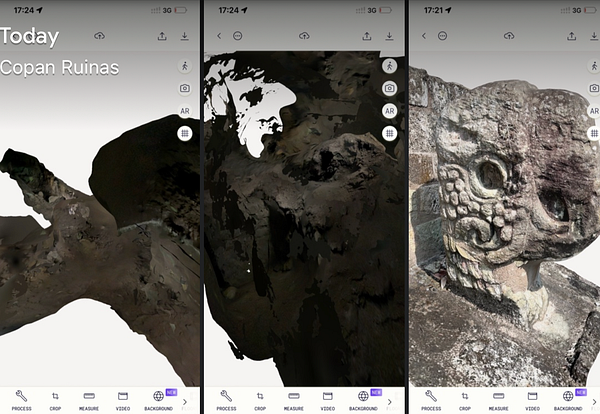The image size is (600, 414).
Task: Tap cloud upload icon in left screen
Action: [99, 36]
